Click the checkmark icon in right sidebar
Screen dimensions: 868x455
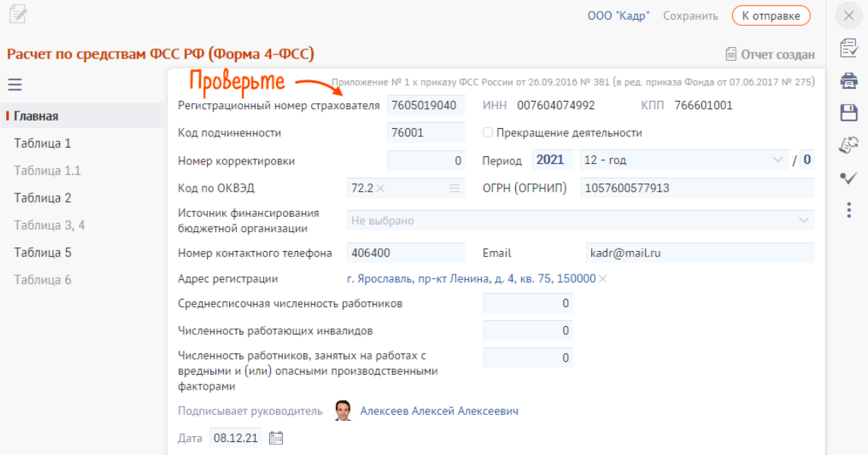coord(849,177)
